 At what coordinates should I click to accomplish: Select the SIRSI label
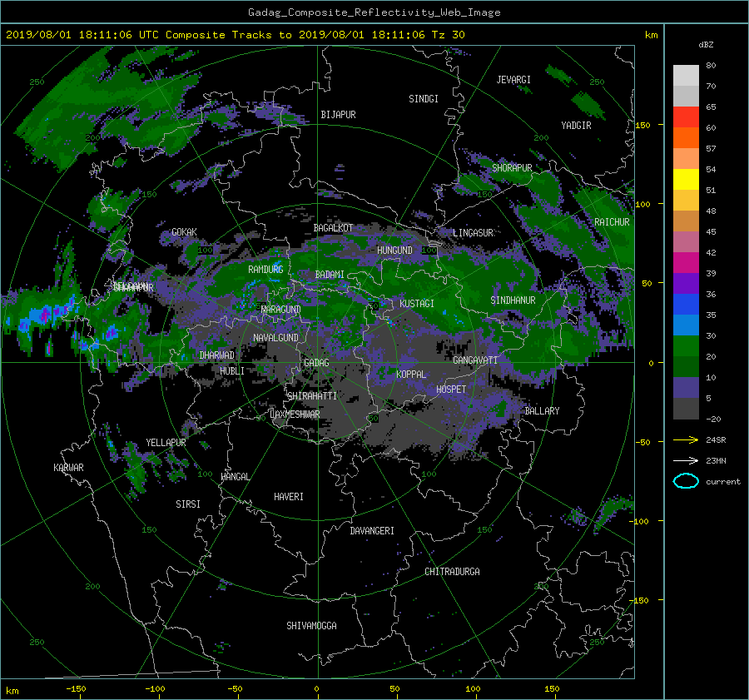[x=188, y=504]
